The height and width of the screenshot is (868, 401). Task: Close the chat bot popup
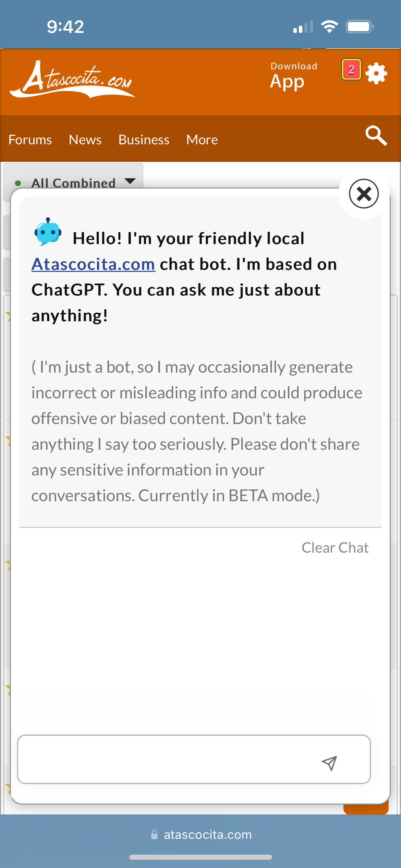364,194
